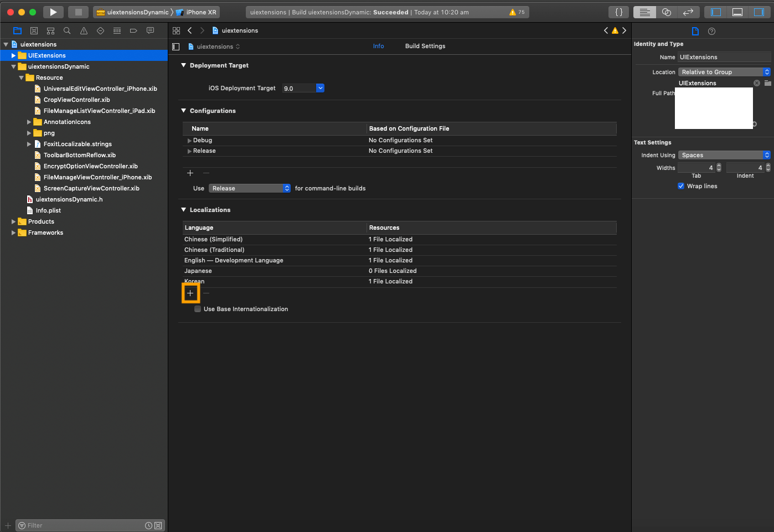Hide the projects and targets list sidebar
Viewport: 774px width, 532px height.
point(176,47)
